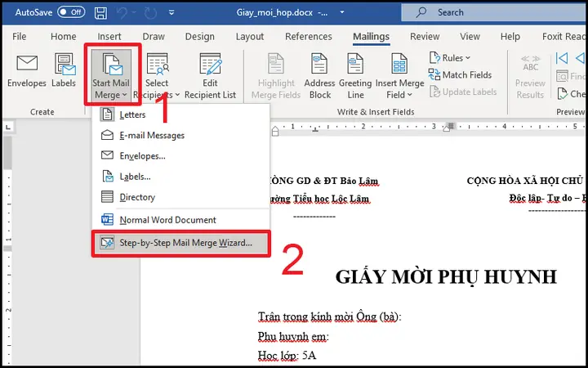Select the Mailings tab
This screenshot has height=368, width=588.
tap(371, 37)
